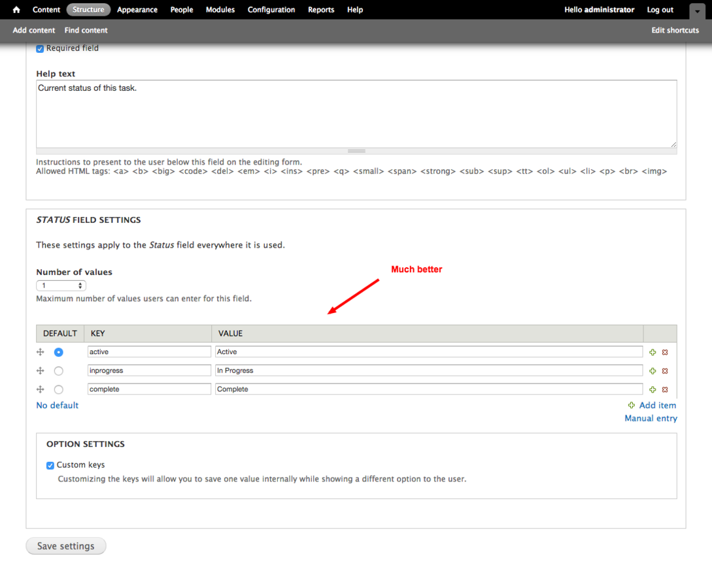Click the value field containing Active
Image resolution: width=712 pixels, height=588 pixels.
429,351
